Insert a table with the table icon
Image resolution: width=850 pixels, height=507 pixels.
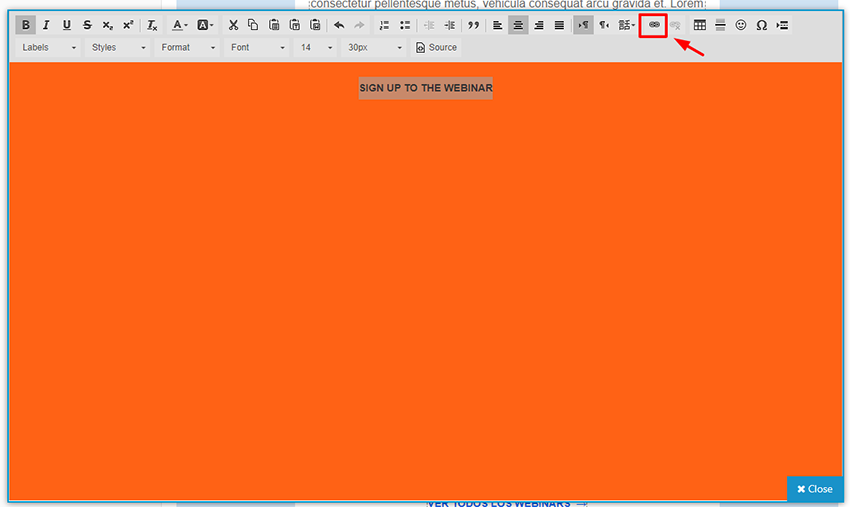click(x=699, y=25)
